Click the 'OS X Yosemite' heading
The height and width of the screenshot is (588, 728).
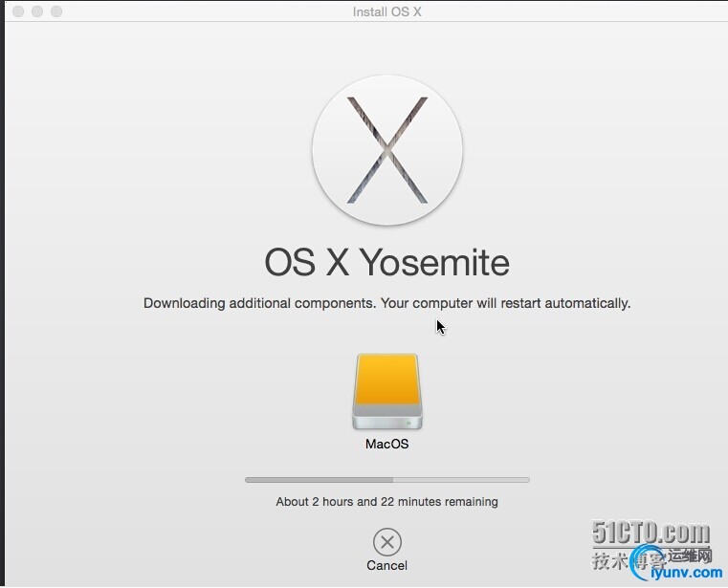387,262
